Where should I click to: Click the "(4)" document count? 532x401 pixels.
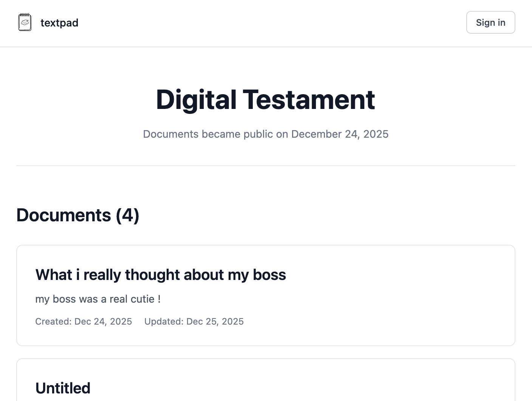pos(127,215)
